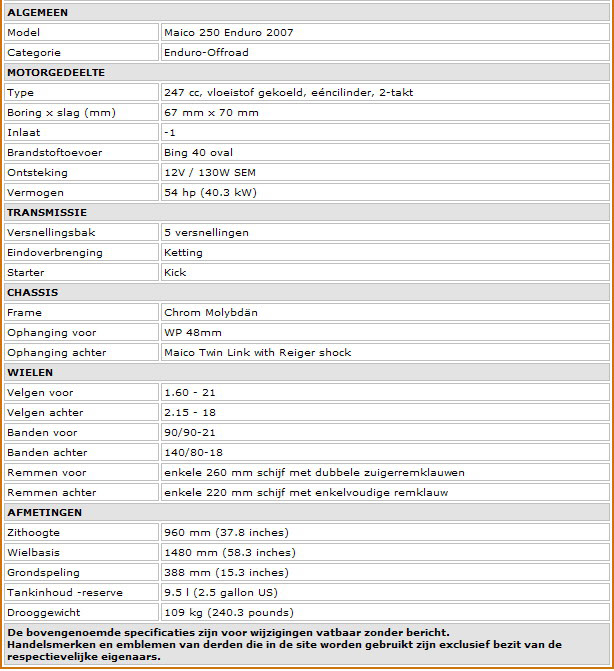Click the TRANSMISSIE section header
This screenshot has height=671, width=614.
coord(307,212)
